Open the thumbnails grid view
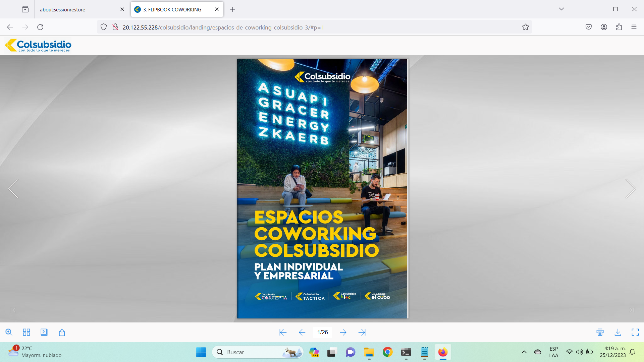 coord(26,332)
